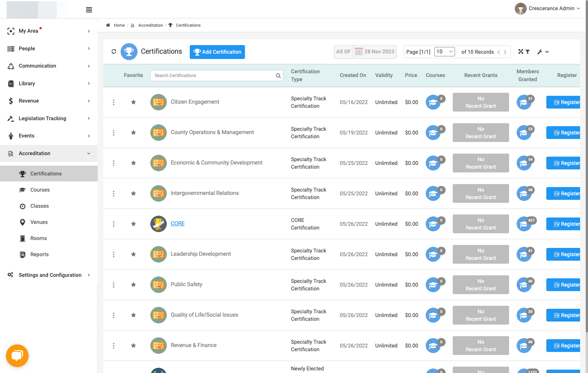Image resolution: width=588 pixels, height=373 pixels.
Task: Click the expand fullscreen icon in toolbar
Action: (x=521, y=52)
